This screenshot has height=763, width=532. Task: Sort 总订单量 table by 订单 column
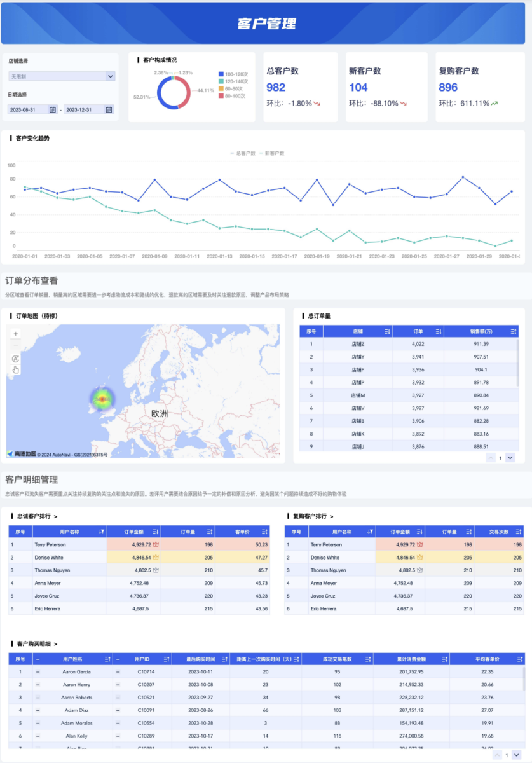438,331
